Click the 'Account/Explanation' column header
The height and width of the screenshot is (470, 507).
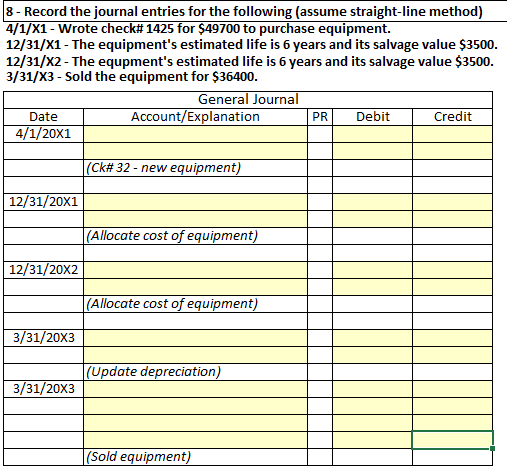tap(195, 117)
